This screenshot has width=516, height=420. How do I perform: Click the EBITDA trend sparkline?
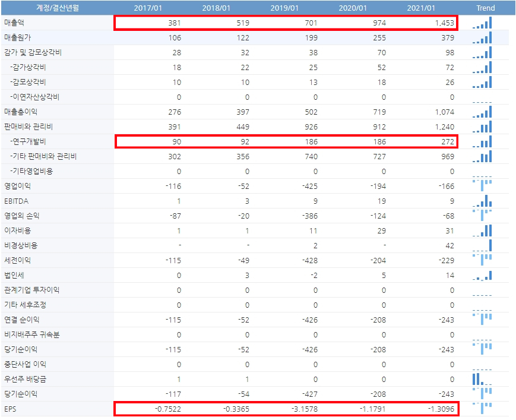click(x=482, y=201)
